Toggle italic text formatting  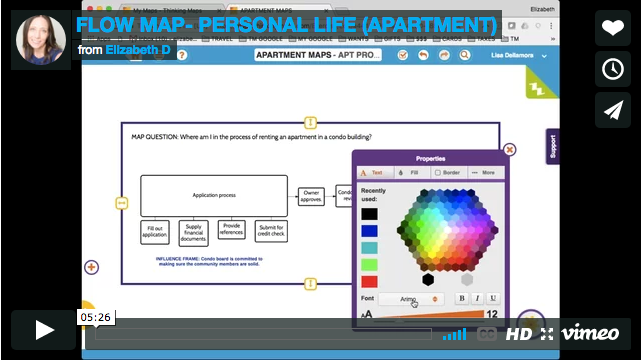coord(477,298)
